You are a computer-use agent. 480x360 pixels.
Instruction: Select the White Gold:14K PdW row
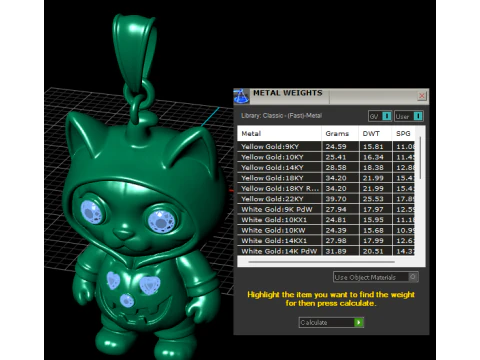[326, 251]
